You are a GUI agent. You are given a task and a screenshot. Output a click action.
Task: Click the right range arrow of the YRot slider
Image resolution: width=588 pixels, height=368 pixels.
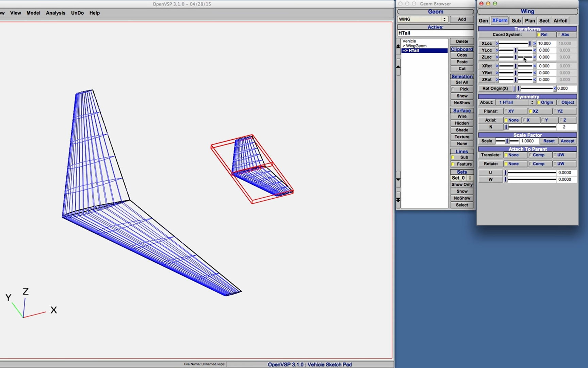(x=535, y=73)
